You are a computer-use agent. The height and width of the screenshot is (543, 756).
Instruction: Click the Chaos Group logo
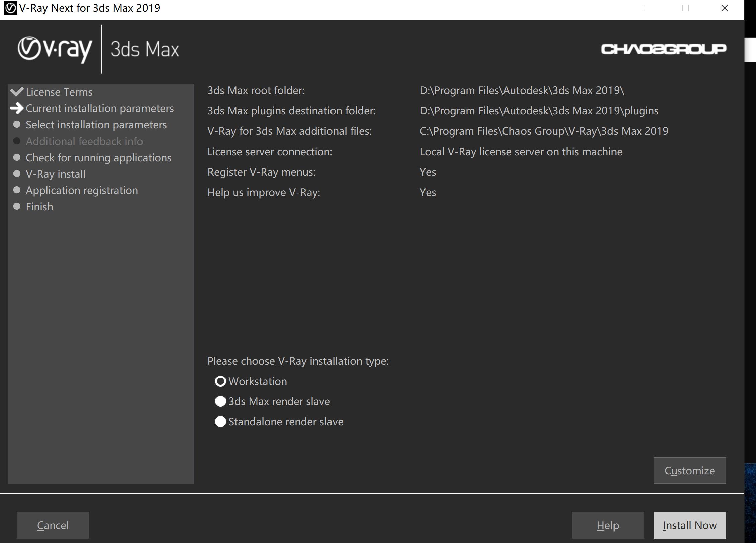pyautogui.click(x=662, y=49)
